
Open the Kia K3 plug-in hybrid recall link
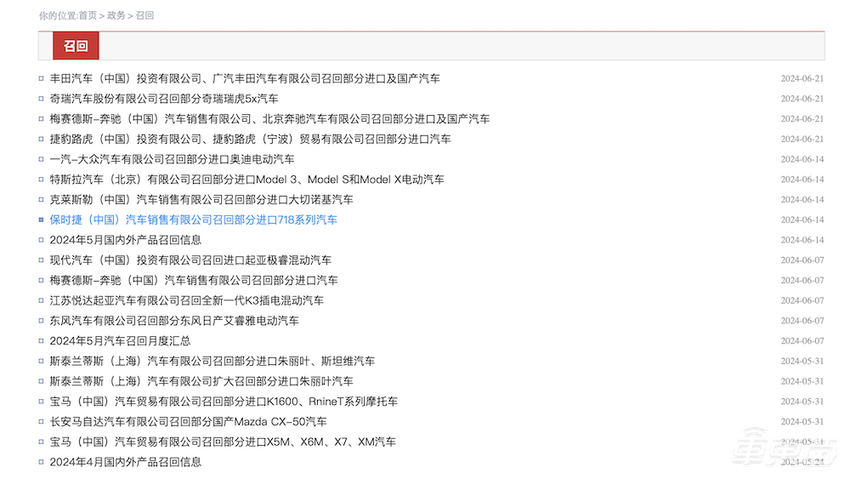tap(186, 301)
